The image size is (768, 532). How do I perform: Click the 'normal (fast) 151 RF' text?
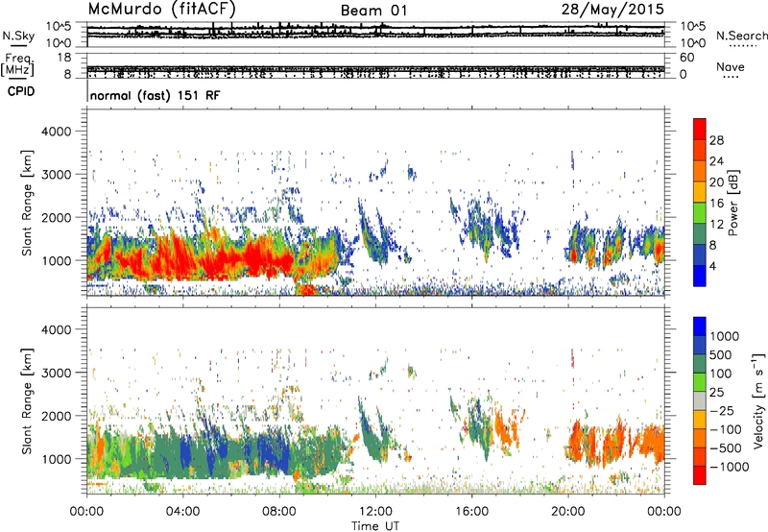coord(156,95)
